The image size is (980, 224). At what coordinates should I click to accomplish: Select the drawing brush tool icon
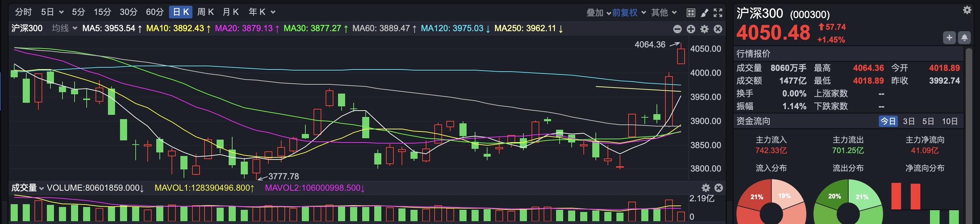(704, 12)
